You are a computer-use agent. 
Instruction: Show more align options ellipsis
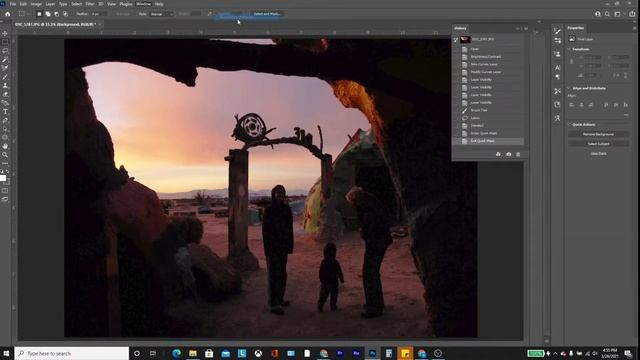(x=626, y=115)
